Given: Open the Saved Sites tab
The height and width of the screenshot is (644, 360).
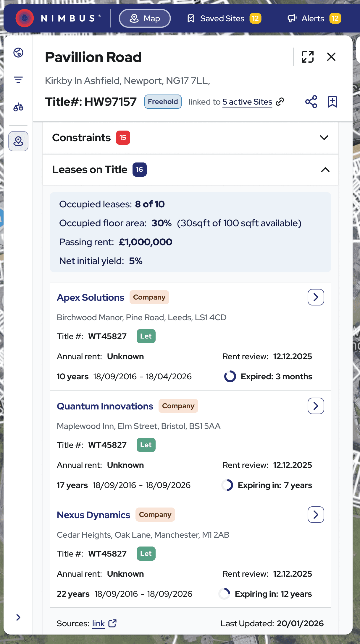Looking at the screenshot, I should click(224, 18).
